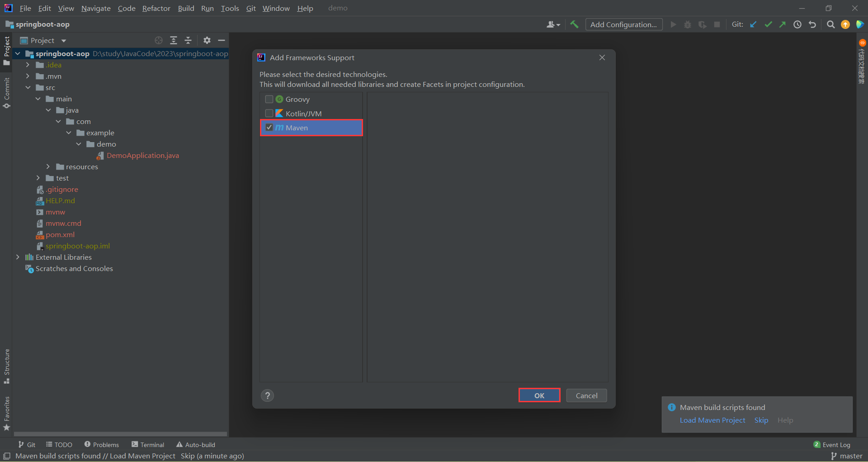Select pom.xml in project tree
Image resolution: width=868 pixels, height=462 pixels.
point(60,235)
